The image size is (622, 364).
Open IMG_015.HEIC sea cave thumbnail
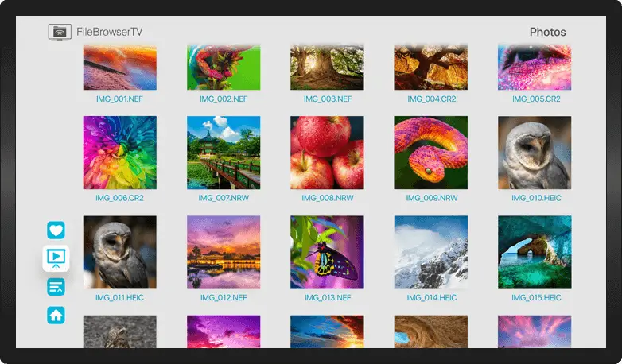[x=535, y=252]
